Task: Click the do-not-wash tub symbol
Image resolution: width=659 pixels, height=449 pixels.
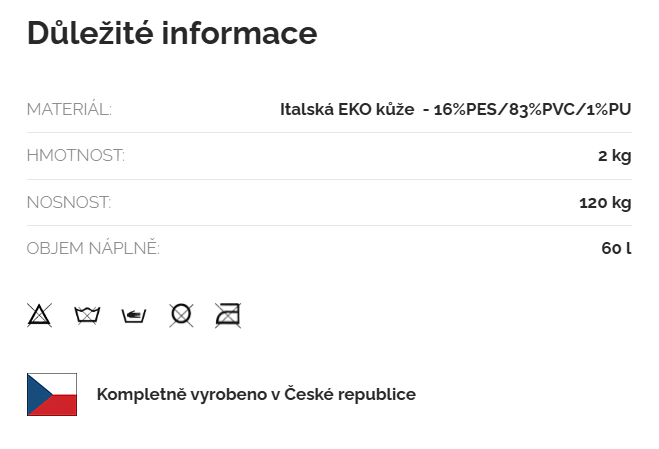Action: 87,316
